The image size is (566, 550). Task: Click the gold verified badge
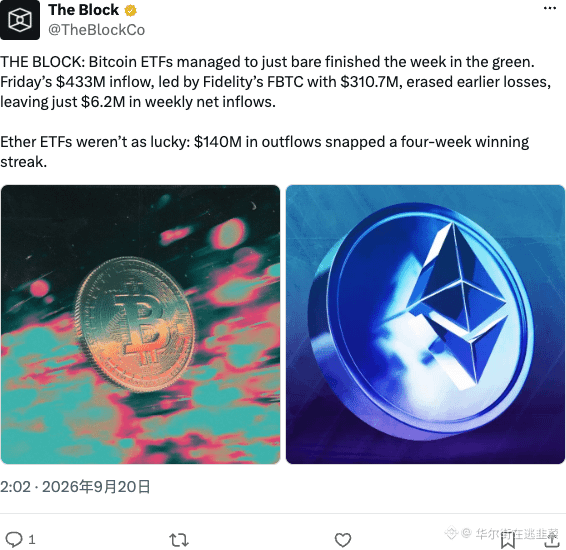pos(131,10)
